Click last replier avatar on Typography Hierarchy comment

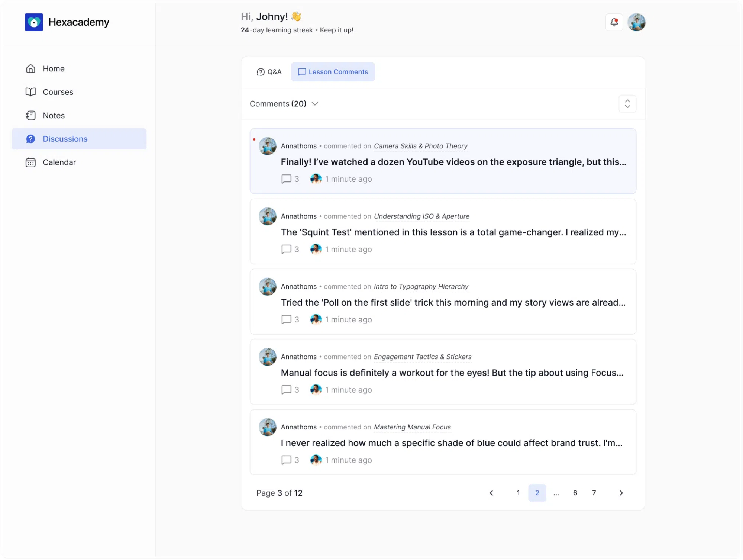[x=316, y=320]
